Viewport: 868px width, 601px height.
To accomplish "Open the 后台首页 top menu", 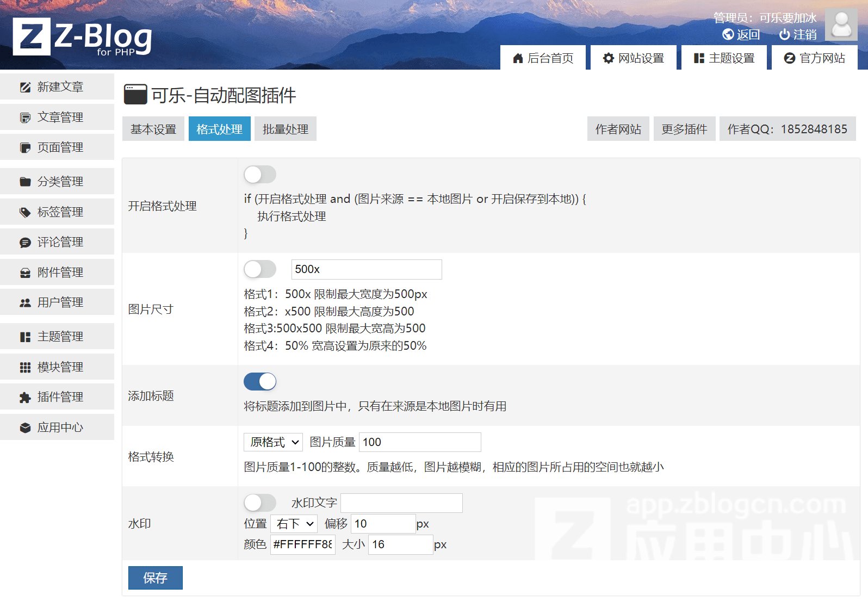I will pos(543,58).
